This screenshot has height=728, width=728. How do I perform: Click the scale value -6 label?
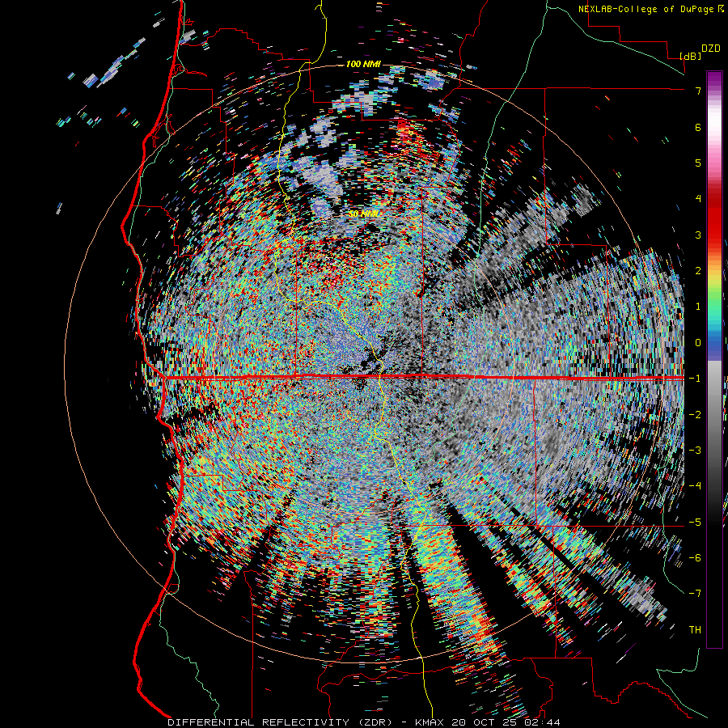tap(695, 558)
